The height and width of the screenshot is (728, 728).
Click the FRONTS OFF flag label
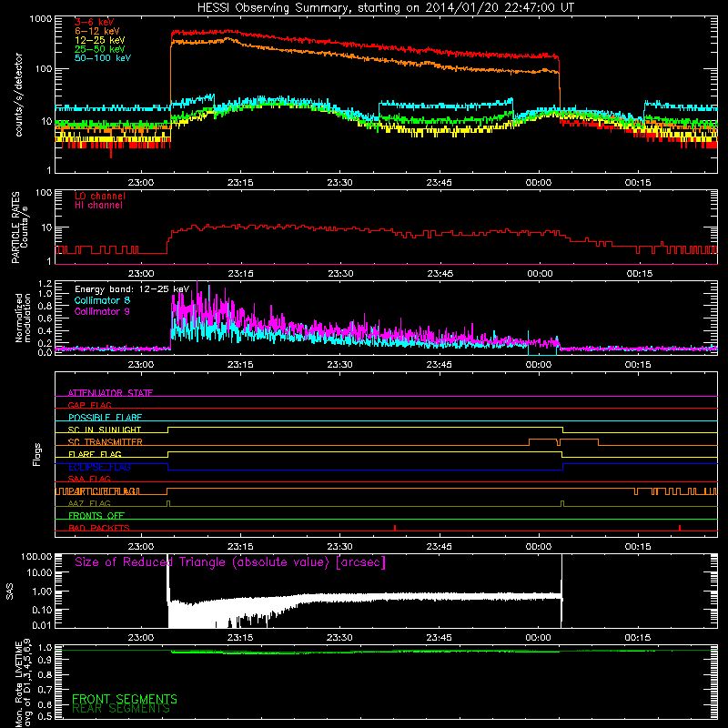tap(96, 516)
